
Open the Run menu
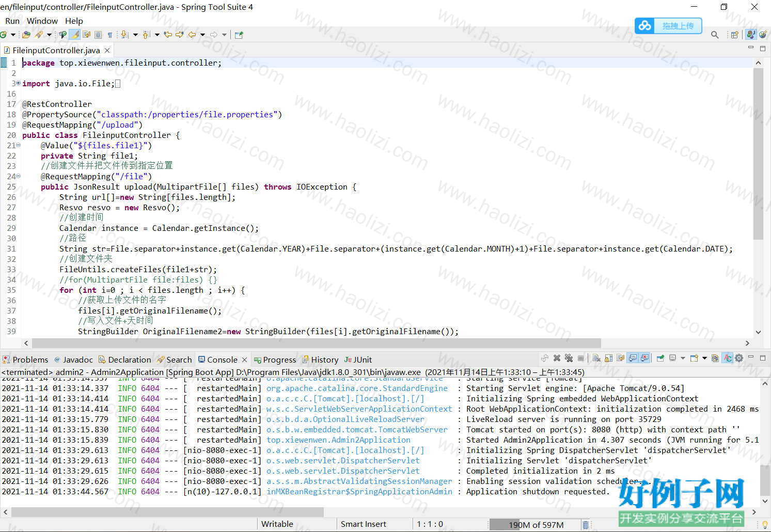[x=12, y=21]
